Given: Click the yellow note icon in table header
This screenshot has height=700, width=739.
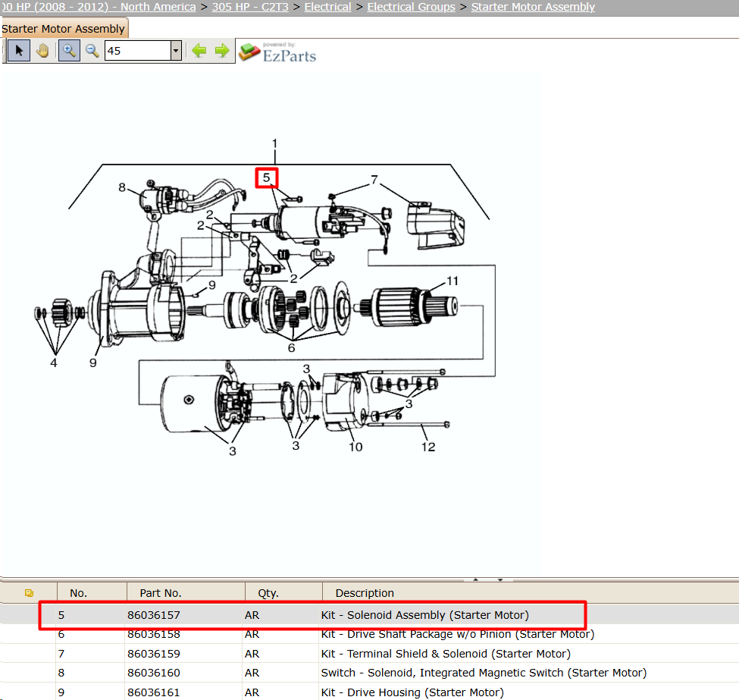Looking at the screenshot, I should (x=30, y=593).
